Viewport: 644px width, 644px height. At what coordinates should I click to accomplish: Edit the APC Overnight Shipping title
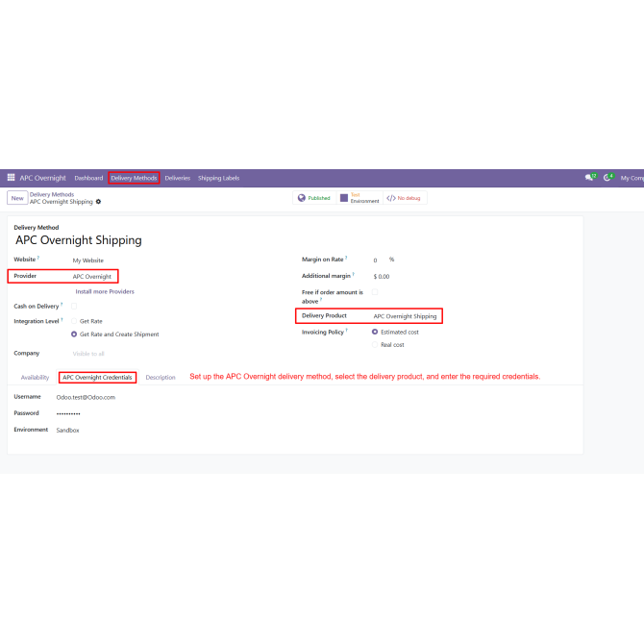point(79,240)
